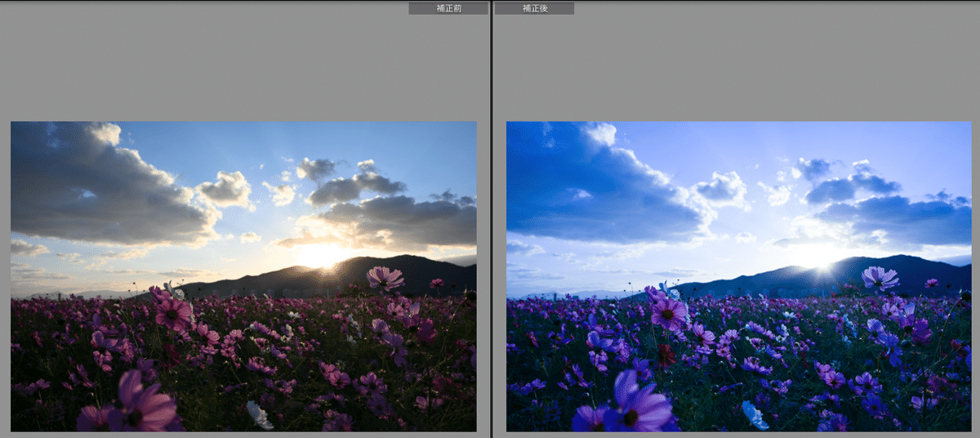The height and width of the screenshot is (438, 980).
Task: Click the vertical divider between both panes
Action: coord(491,221)
